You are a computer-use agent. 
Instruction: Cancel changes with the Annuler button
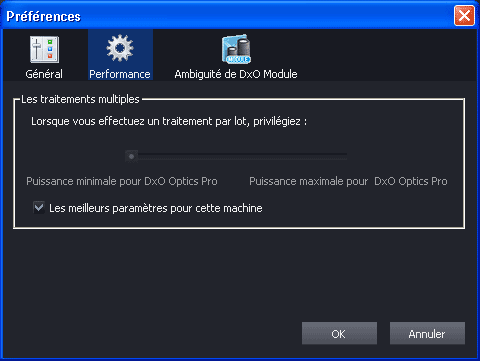(427, 333)
